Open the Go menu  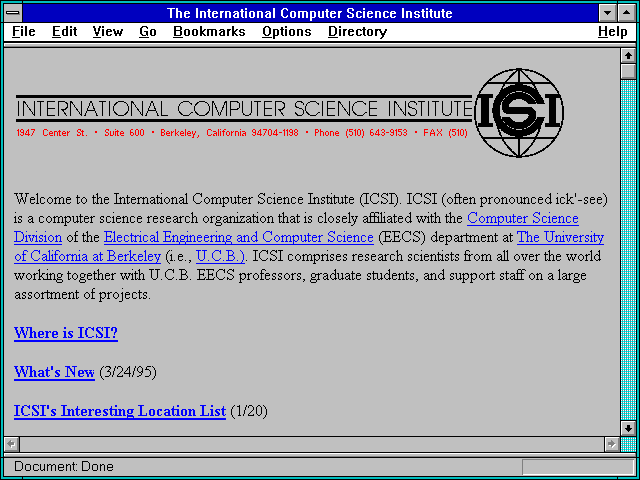click(x=148, y=31)
